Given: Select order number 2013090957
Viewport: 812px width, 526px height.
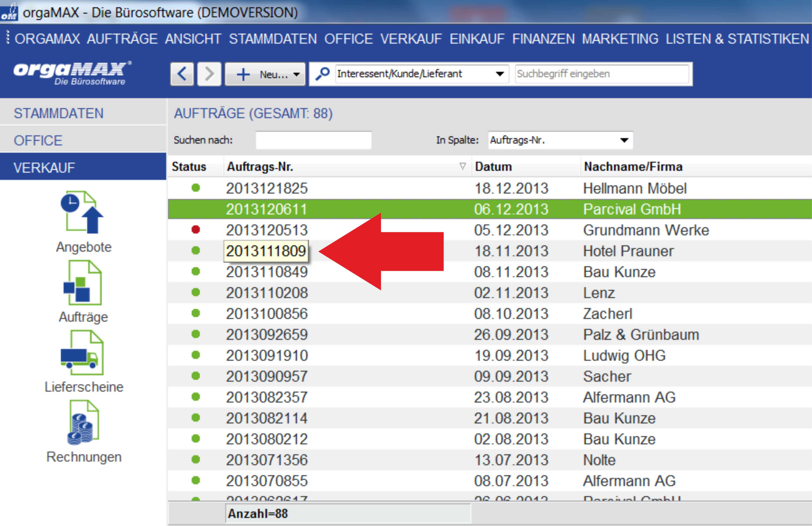Looking at the screenshot, I should coord(267,376).
